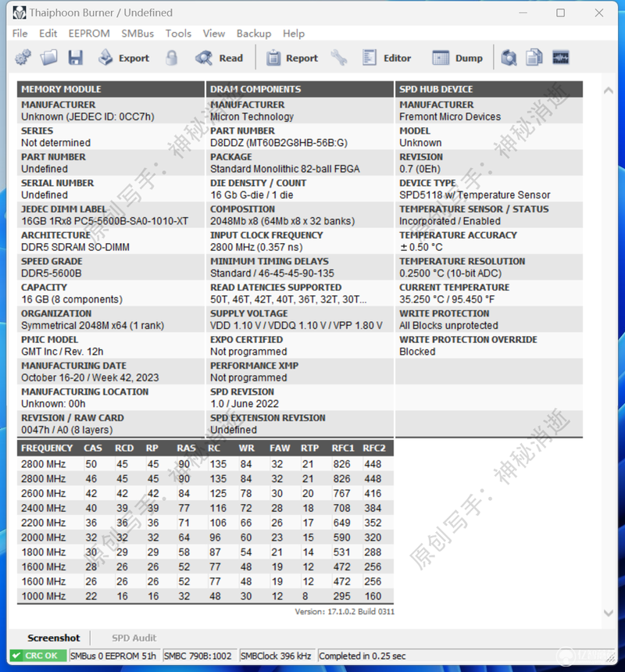Screen dimensions: 625x672
Task: Click SPD revision 1.0 / June 2022 value
Action: pyautogui.click(x=245, y=404)
